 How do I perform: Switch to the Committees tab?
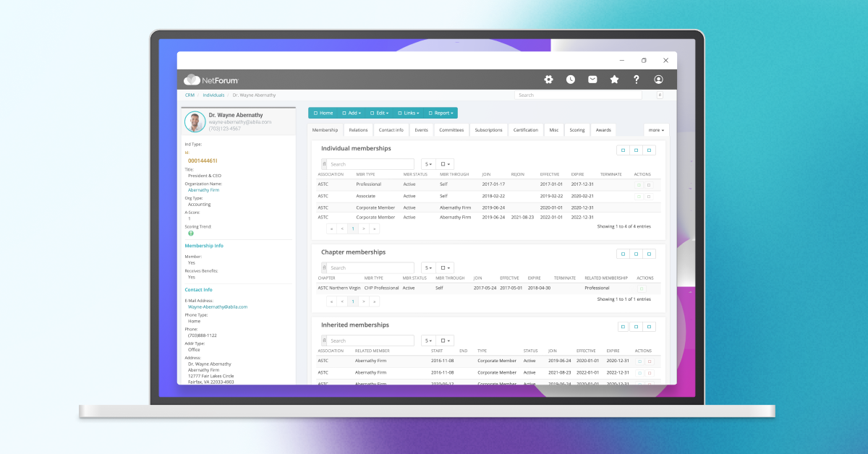451,130
